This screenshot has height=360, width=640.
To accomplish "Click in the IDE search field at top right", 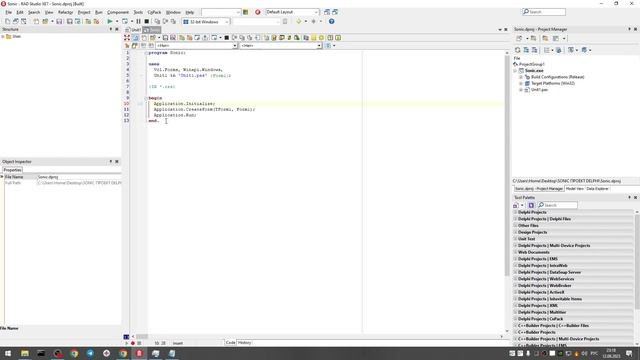I will click(544, 12).
